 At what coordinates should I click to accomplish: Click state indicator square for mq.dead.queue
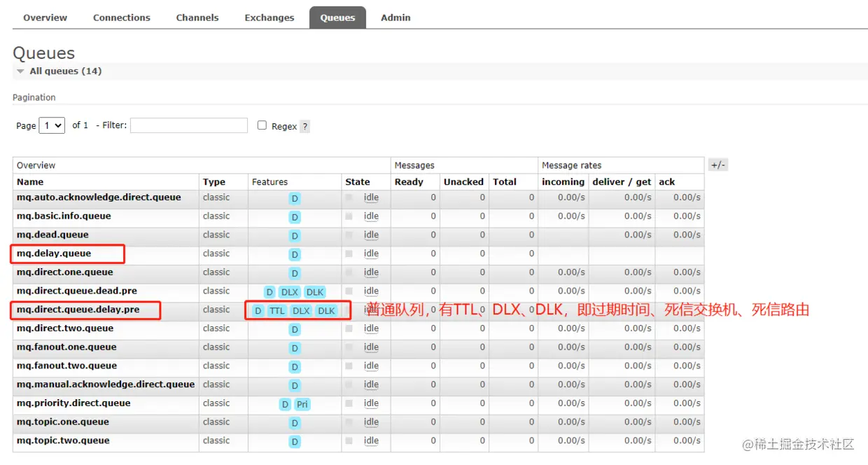(349, 235)
